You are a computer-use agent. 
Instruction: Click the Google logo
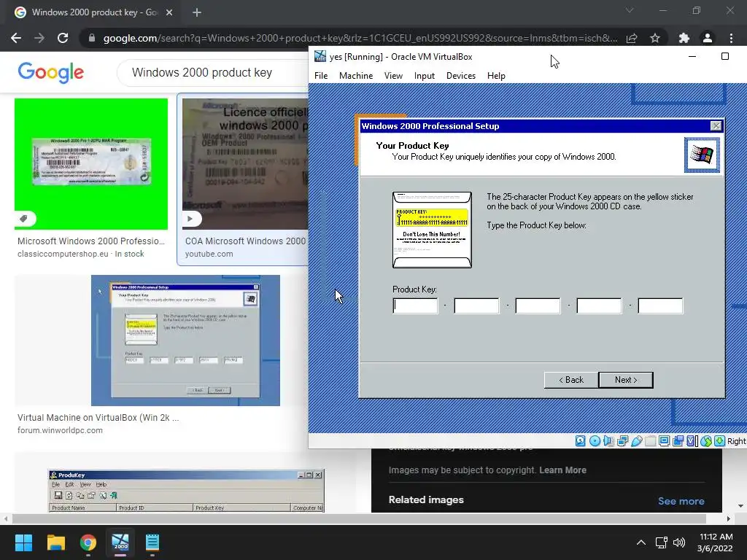pos(50,72)
